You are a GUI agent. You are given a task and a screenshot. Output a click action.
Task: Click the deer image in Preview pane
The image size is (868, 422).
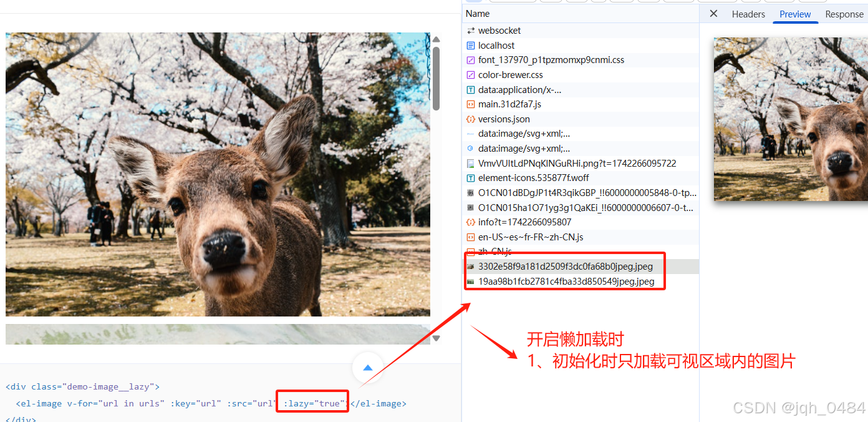[791, 119]
